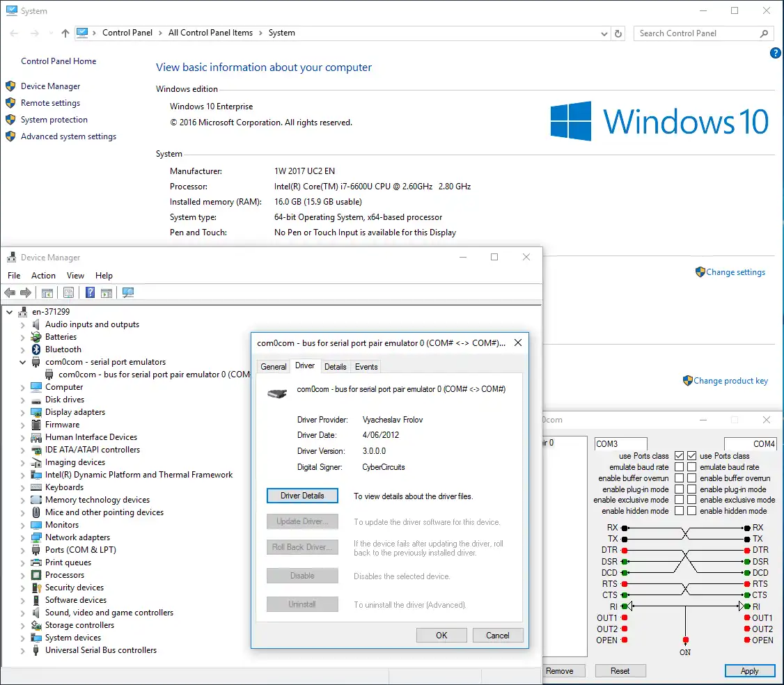Viewport: 784px width, 685px height.
Task: Click the Back arrow in Device Manager toolbar
Action: pyautogui.click(x=10, y=292)
